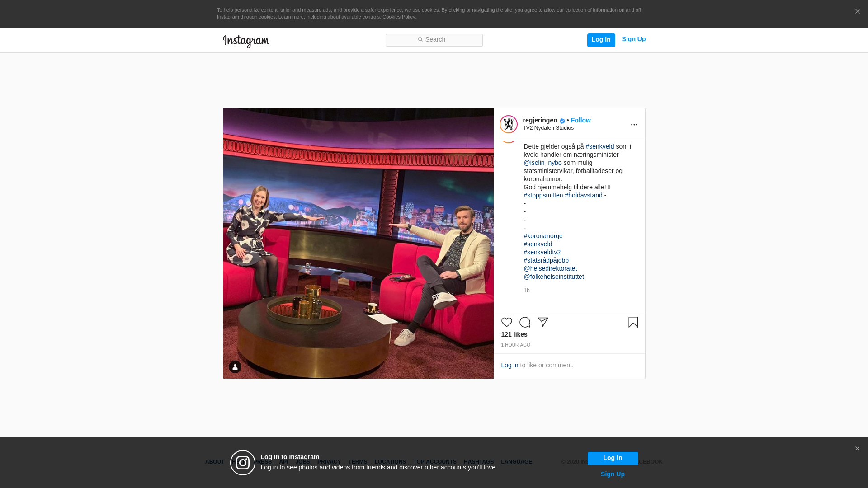Click Sign Up in bottom banner

[613, 474]
